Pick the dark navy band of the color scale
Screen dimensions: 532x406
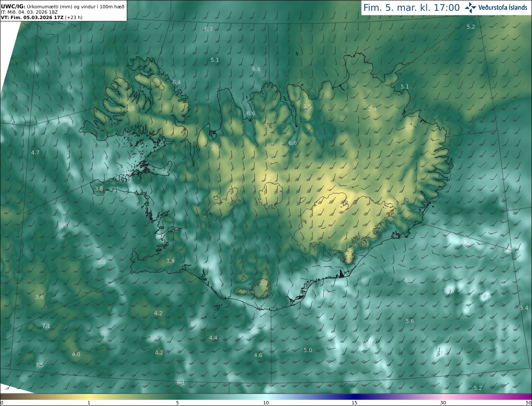(x=355, y=396)
